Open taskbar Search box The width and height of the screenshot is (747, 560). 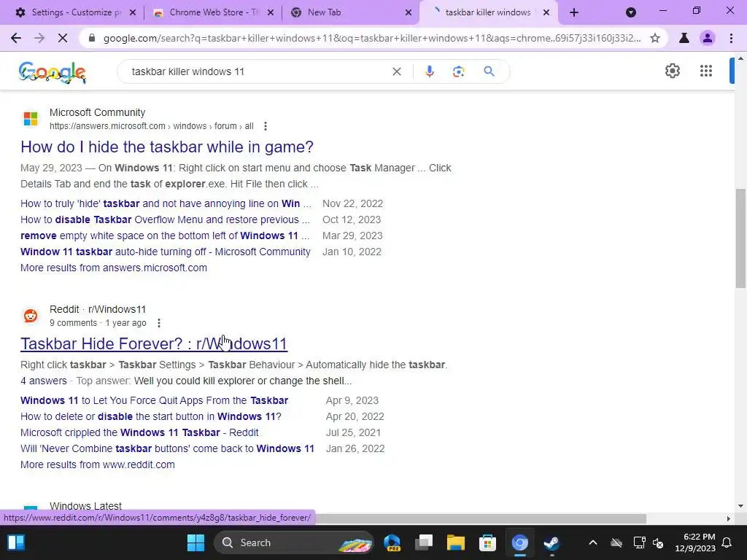tap(294, 542)
